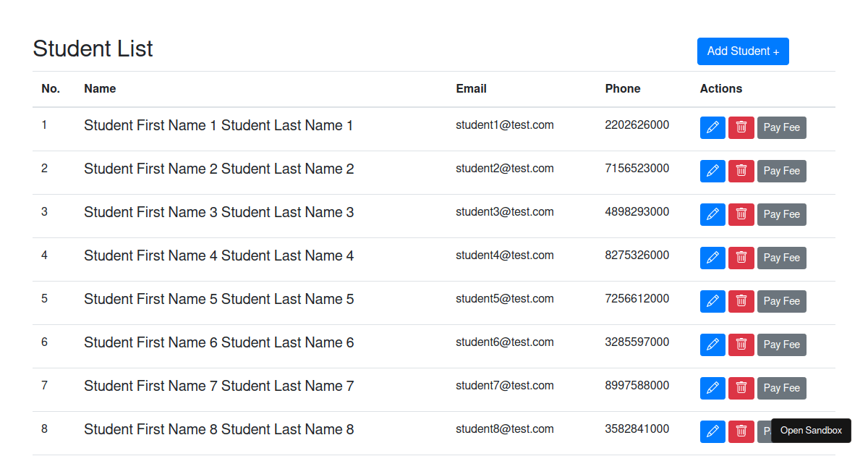This screenshot has width=868, height=456.
Task: Click the delete trash icon for Student 1
Action: (x=741, y=127)
